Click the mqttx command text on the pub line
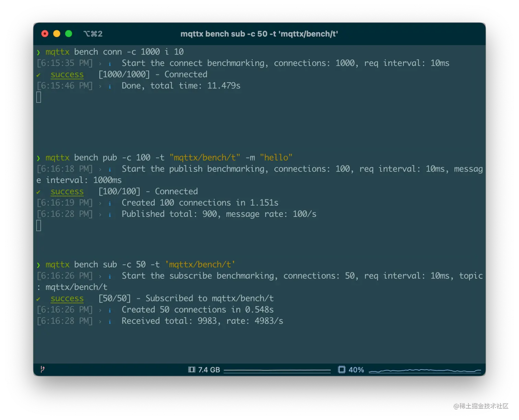The width and height of the screenshot is (519, 420). (x=57, y=157)
